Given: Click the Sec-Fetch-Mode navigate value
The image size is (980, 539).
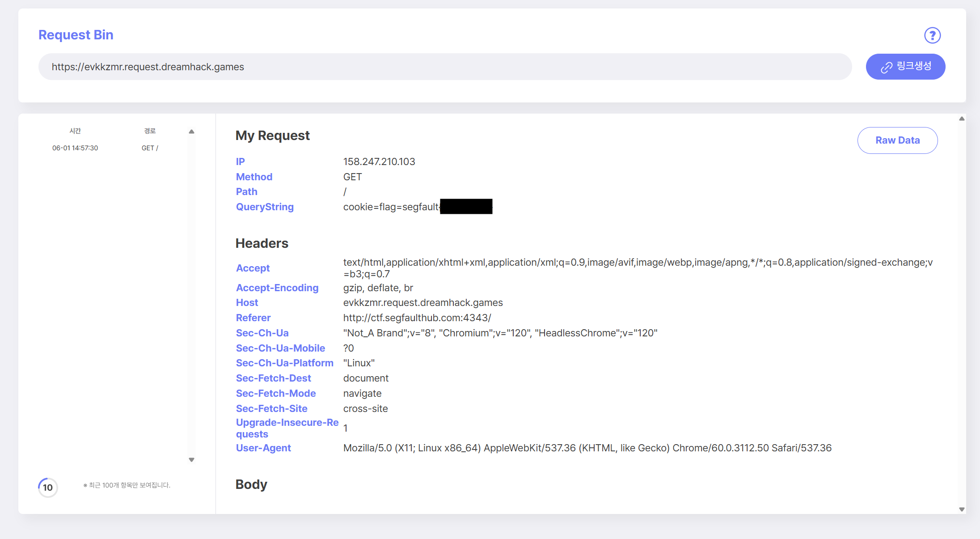Looking at the screenshot, I should (363, 393).
